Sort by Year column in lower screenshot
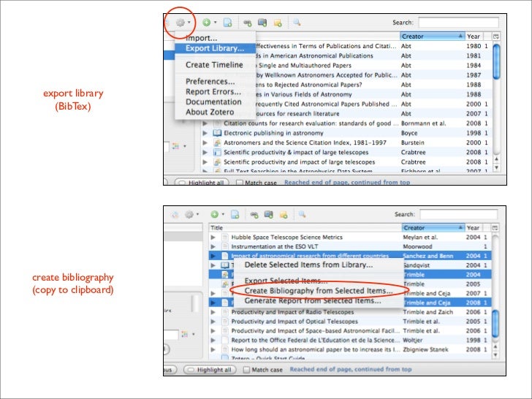This screenshot has height=399, width=532. tap(474, 228)
